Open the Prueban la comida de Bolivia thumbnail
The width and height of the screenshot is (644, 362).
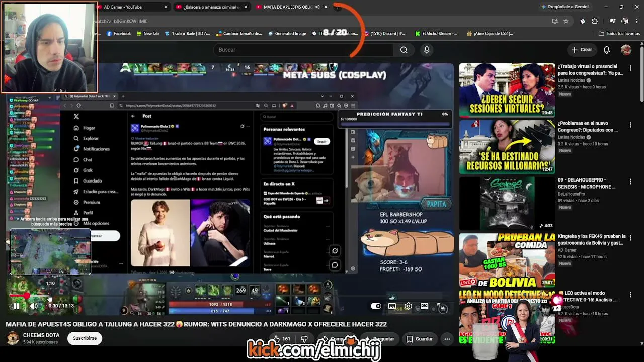tap(507, 260)
